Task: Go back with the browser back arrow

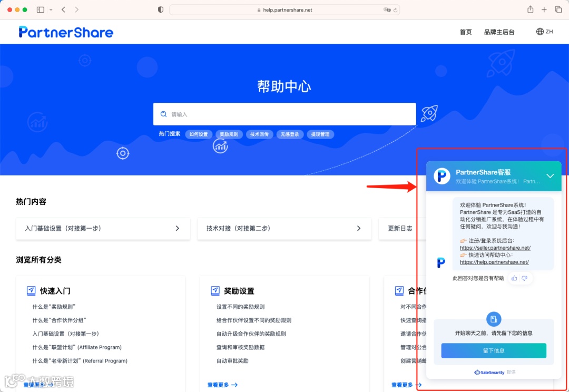Action: tap(64, 10)
